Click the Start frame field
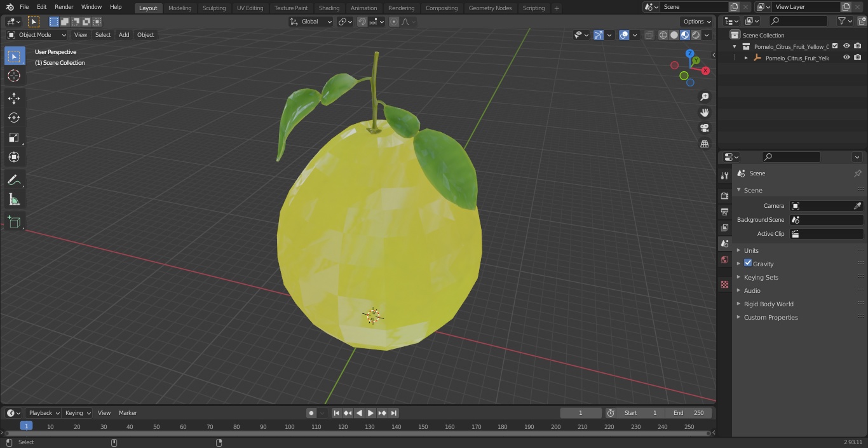This screenshot has height=448, width=868. 641,413
